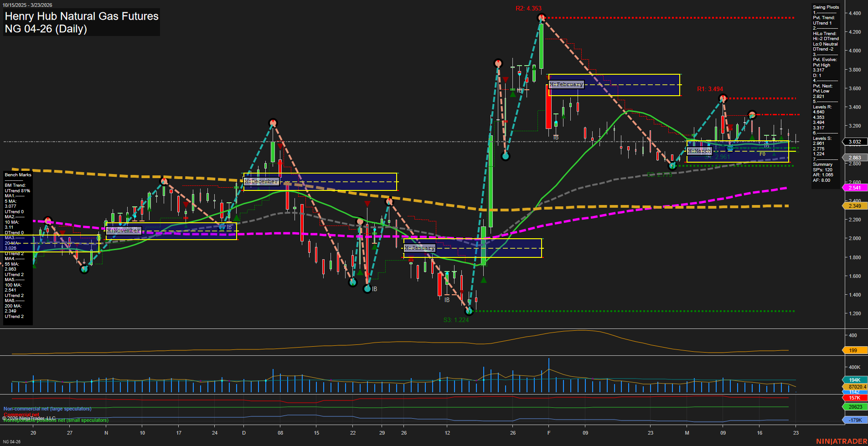Click the early December swing high pivot marker
This screenshot has width=868, height=446.
(273, 123)
